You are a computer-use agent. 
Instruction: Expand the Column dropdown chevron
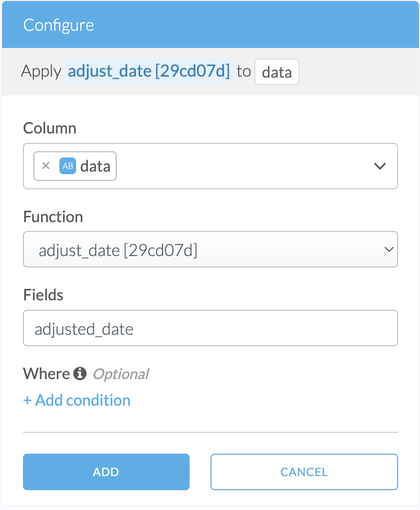click(380, 166)
